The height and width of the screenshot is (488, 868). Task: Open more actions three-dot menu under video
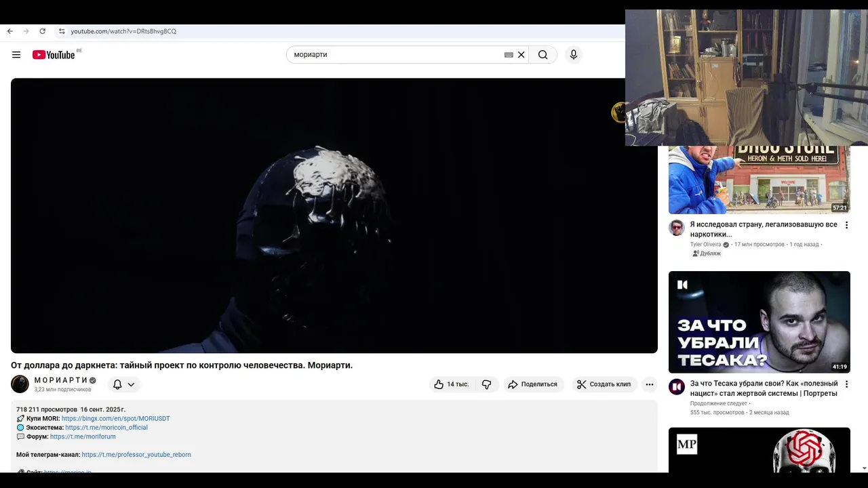point(650,384)
